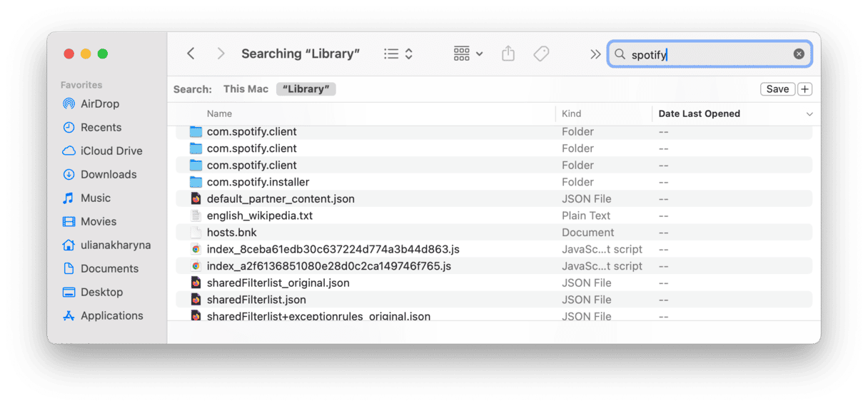Expand the group-by options dropdown

pyautogui.click(x=468, y=54)
